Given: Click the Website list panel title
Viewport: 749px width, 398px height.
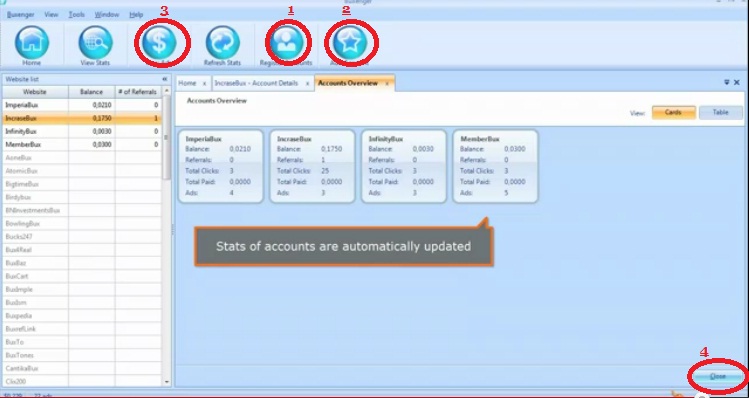Looking at the screenshot, I should [x=22, y=79].
